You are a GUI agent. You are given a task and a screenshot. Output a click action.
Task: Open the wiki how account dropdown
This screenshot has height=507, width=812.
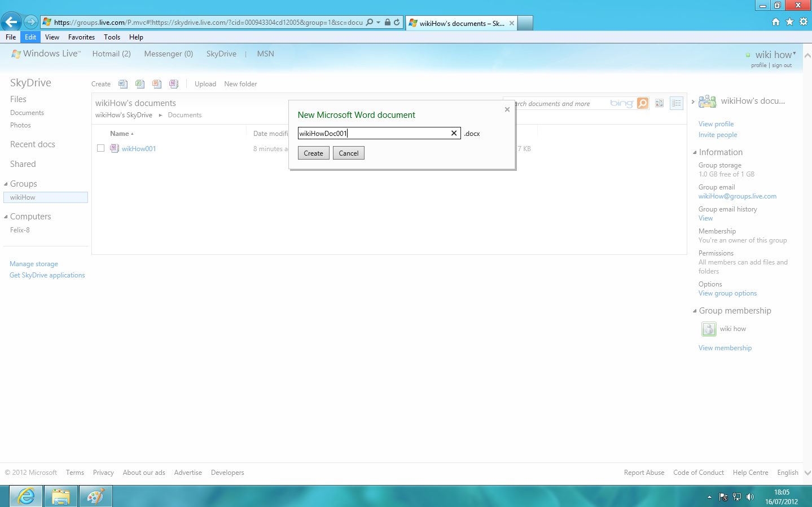(795, 54)
